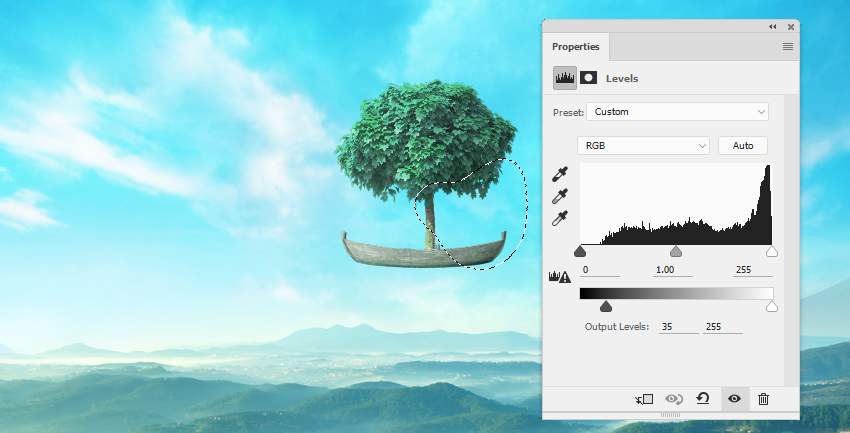Click the Levels histogram graph

[x=676, y=204]
